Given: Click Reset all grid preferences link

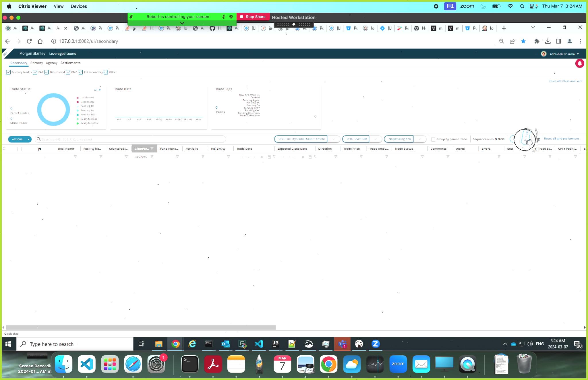Looking at the screenshot, I should point(562,138).
